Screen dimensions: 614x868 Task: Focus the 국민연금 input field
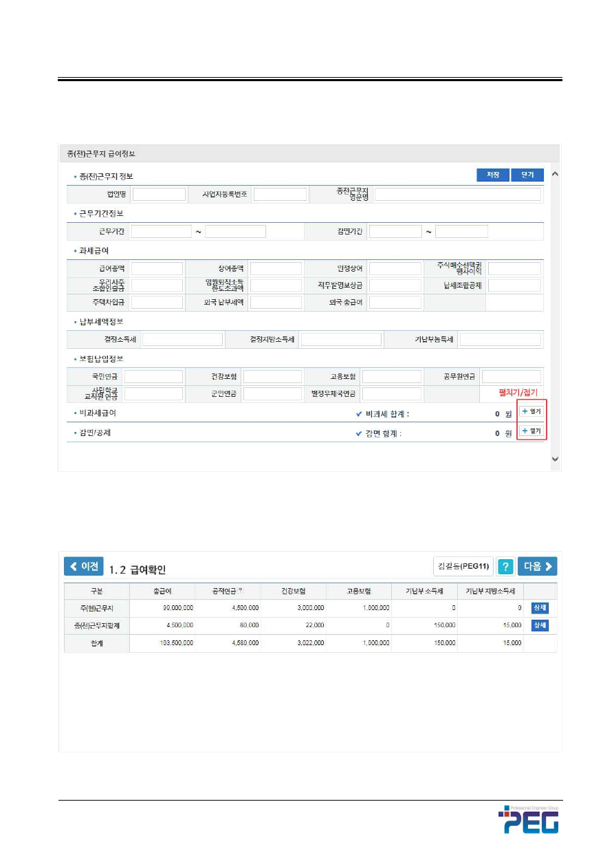pos(153,376)
